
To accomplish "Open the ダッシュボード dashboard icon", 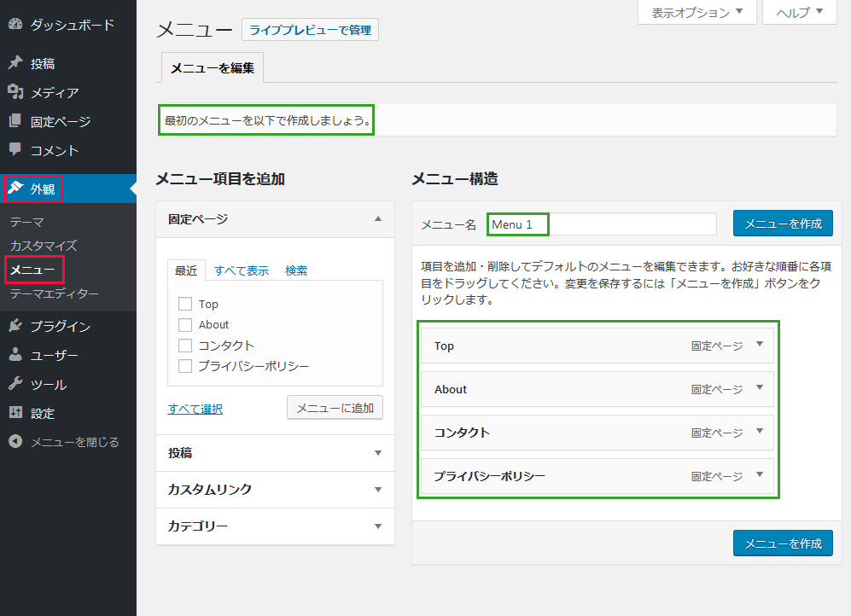I will coord(15,24).
